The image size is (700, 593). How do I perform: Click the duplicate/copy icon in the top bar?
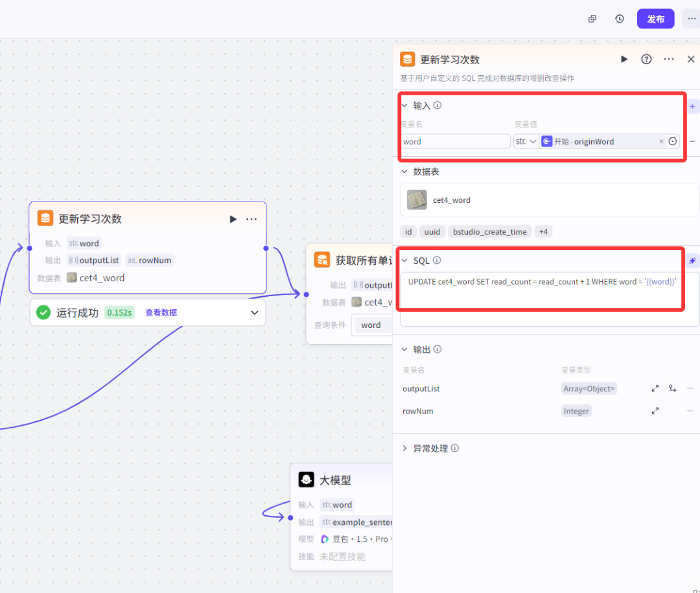592,19
